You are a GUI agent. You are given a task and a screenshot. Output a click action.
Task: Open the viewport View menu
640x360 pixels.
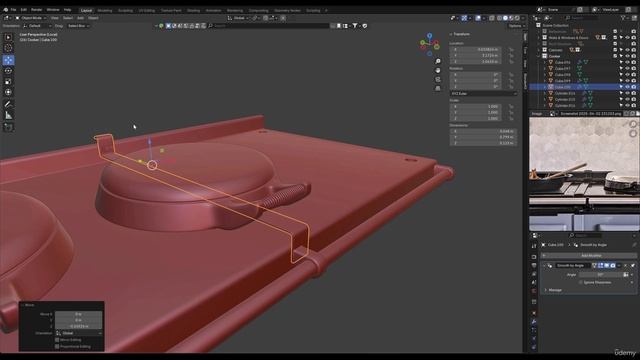pos(55,18)
